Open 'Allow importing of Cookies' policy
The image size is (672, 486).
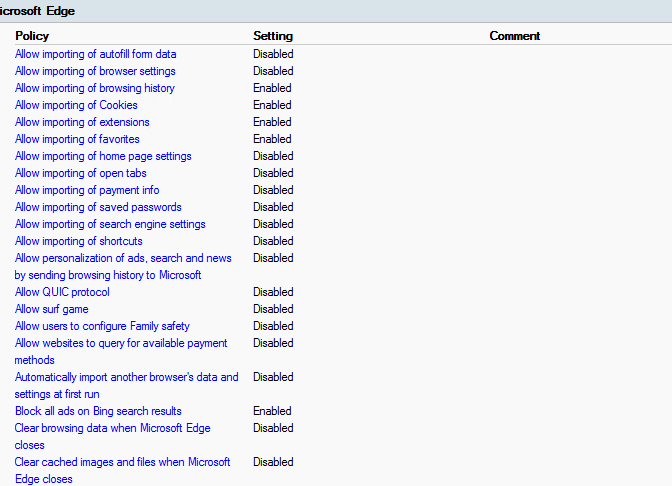pyautogui.click(x=76, y=105)
